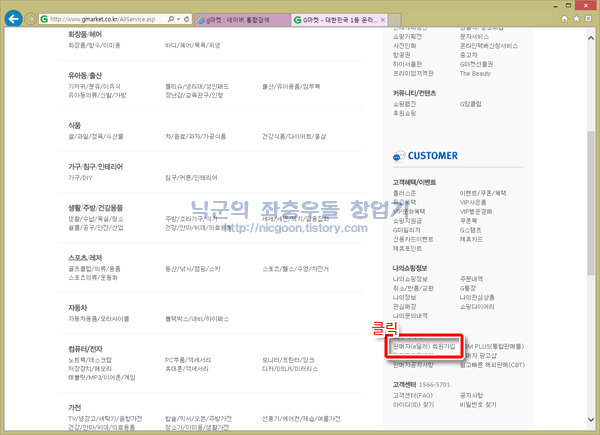Open the 고객센터(FAQ) link
Image resolution: width=600 pixels, height=435 pixels.
coord(412,395)
